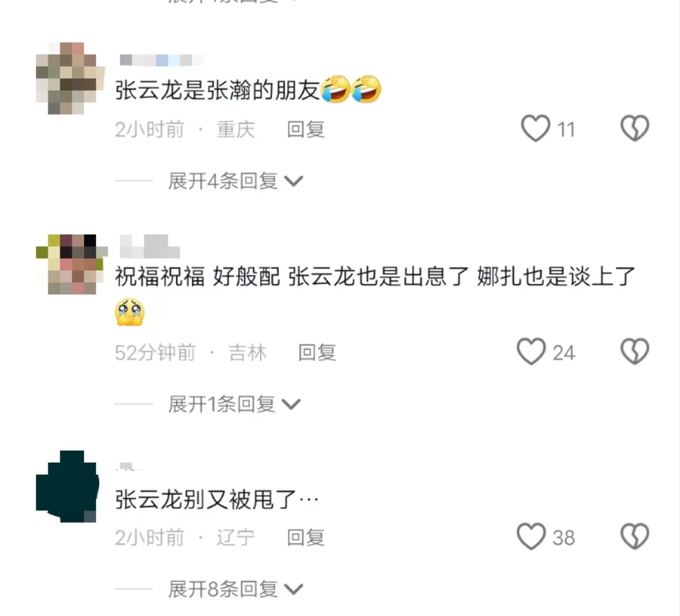The width and height of the screenshot is (680, 616).
Task: Like the 辽宁 comment with 38 likes
Action: pos(531,537)
